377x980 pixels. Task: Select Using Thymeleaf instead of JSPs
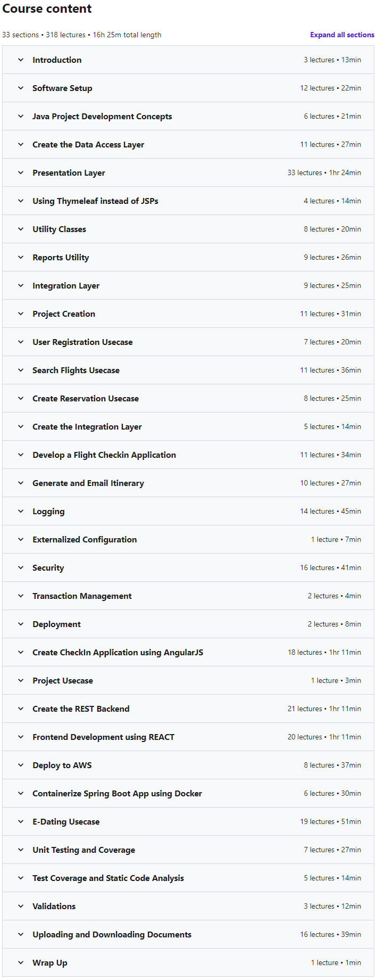pos(95,201)
